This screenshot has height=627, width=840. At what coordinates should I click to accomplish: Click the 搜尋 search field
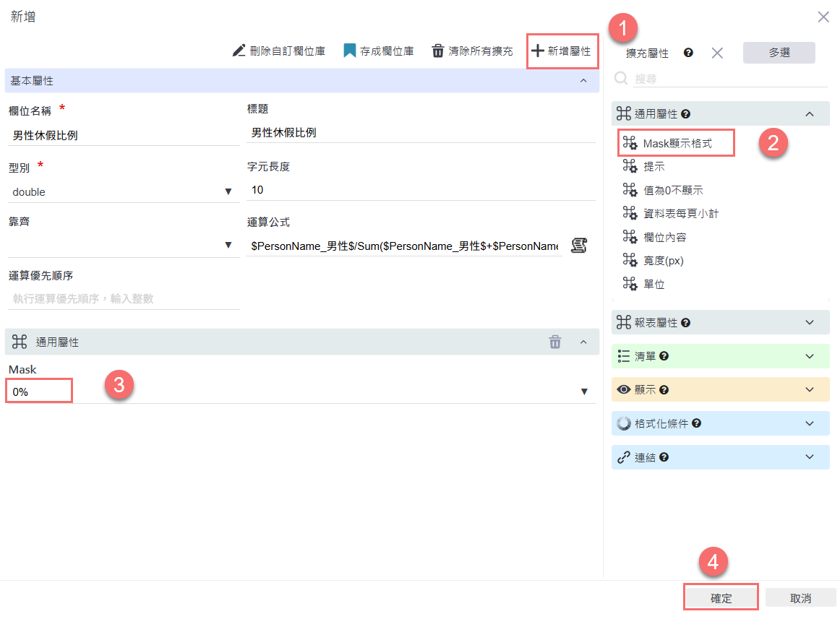tap(730, 78)
